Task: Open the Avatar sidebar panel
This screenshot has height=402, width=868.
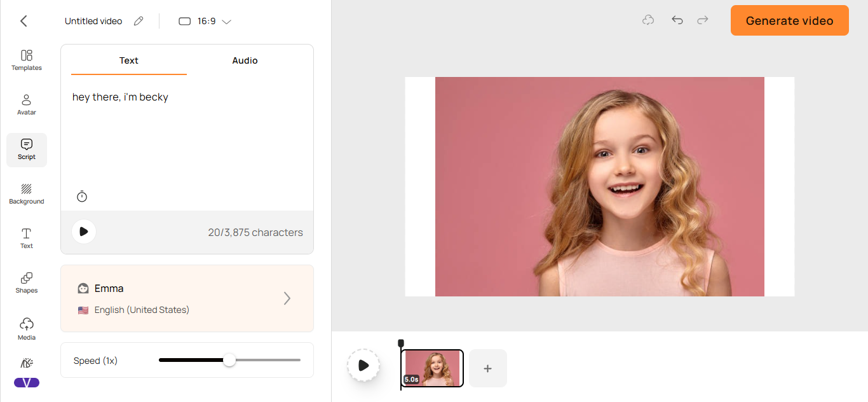Action: coord(27,105)
